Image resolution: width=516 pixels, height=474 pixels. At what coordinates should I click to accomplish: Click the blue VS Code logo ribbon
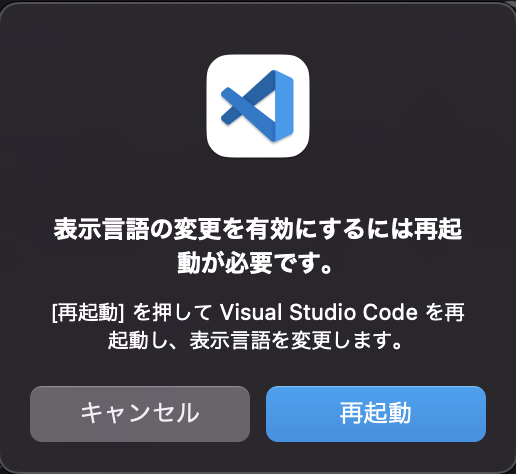coord(257,106)
